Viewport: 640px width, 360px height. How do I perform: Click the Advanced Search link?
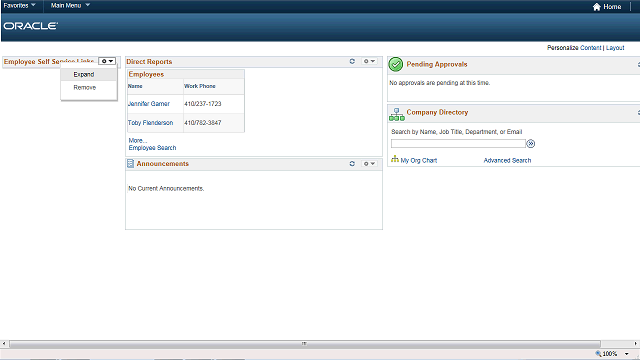[507, 160]
